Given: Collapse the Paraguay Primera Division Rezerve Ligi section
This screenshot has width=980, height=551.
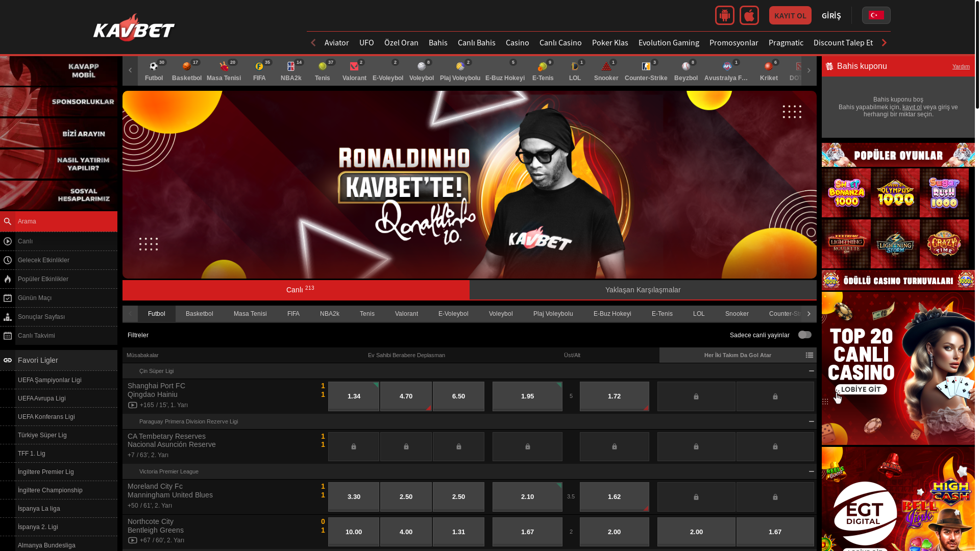Looking at the screenshot, I should 812,421.
